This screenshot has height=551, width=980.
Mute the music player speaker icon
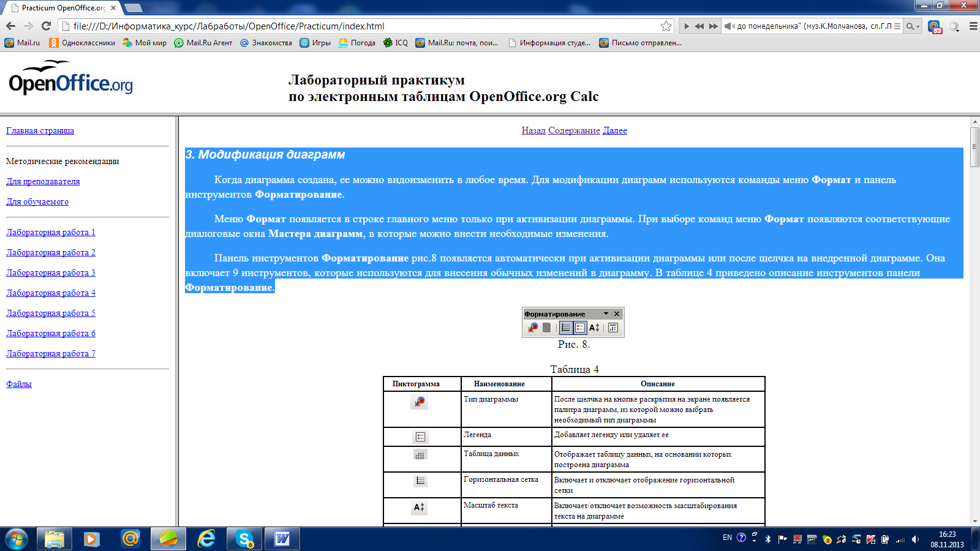pos(729,26)
